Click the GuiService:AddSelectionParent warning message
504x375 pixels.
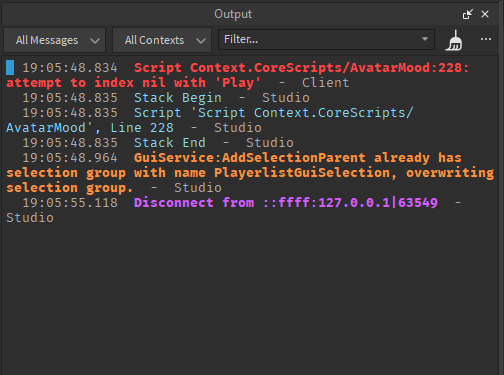tap(250, 173)
